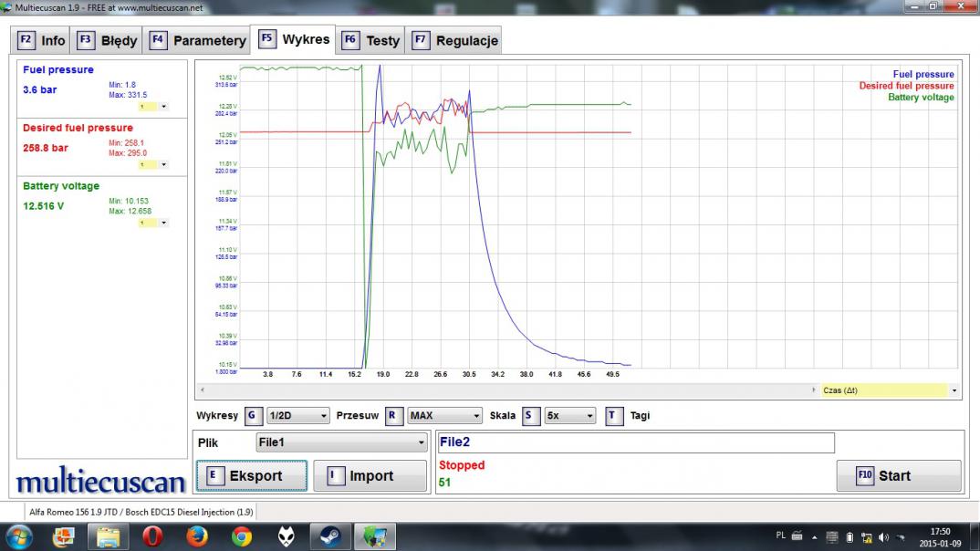Switch to the Parametry tab
This screenshot has height=551, width=980.
[x=199, y=40]
